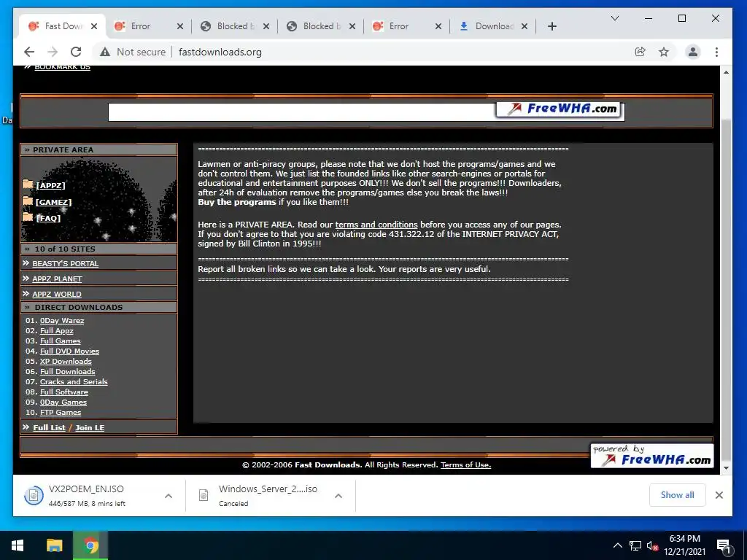Show hidden system tray icons

pos(617,545)
